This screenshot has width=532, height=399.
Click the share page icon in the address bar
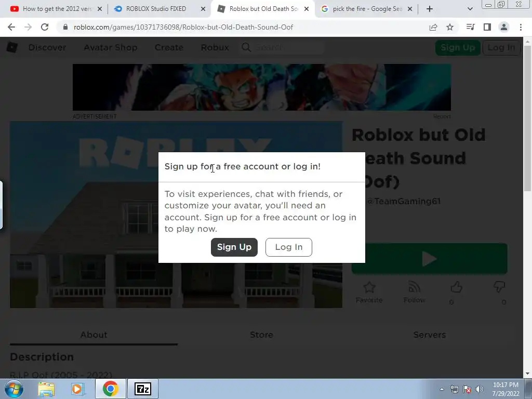[433, 27]
